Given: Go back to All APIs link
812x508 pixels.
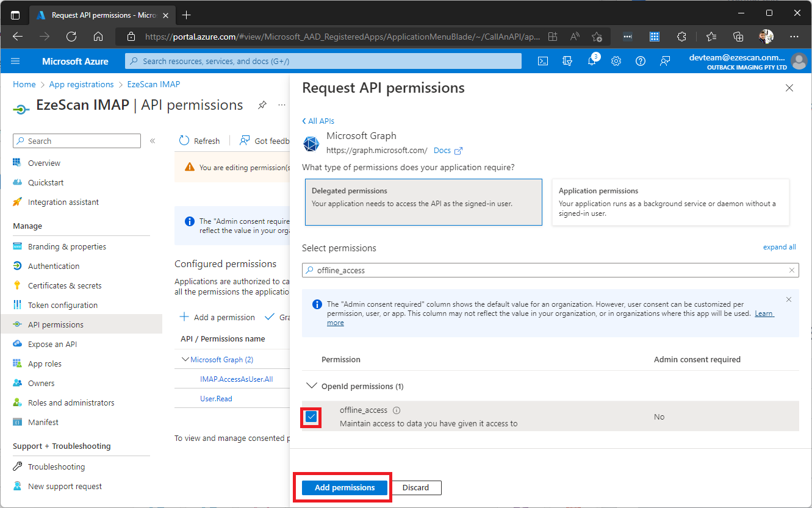Looking at the screenshot, I should click(318, 121).
